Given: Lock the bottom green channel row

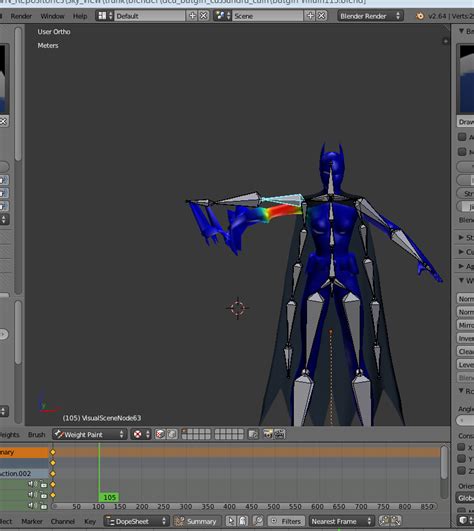Looking at the screenshot, I should pos(43,506).
